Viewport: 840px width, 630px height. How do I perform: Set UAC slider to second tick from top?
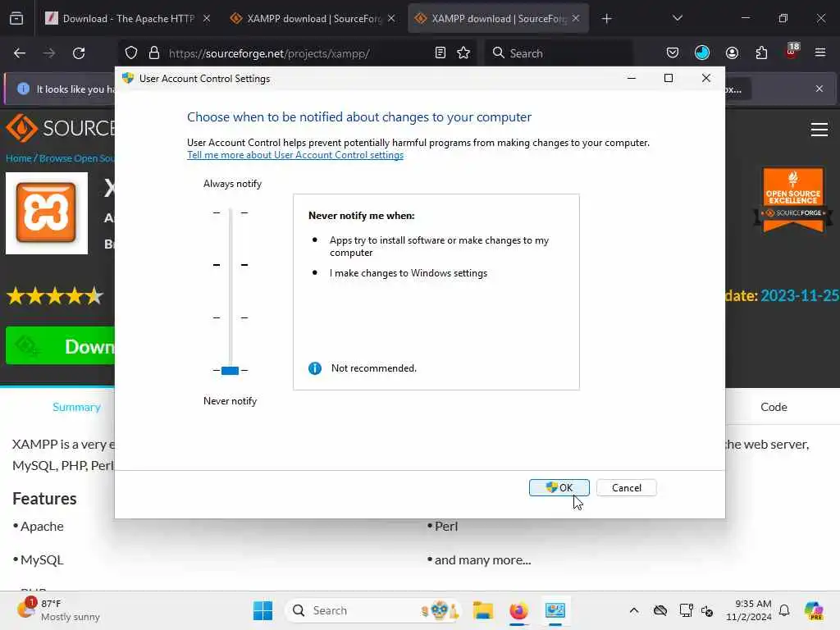tap(231, 265)
